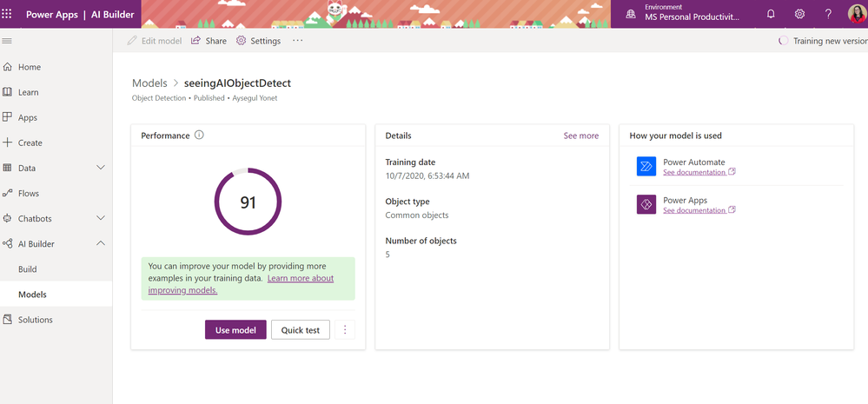This screenshot has height=404, width=868.
Task: Click the Home house icon
Action: click(x=7, y=67)
